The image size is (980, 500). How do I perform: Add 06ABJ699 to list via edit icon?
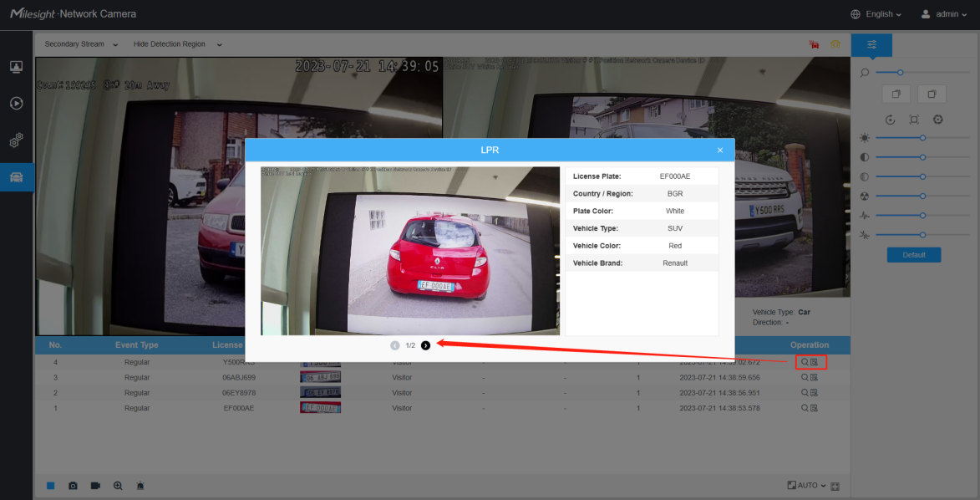click(x=814, y=377)
